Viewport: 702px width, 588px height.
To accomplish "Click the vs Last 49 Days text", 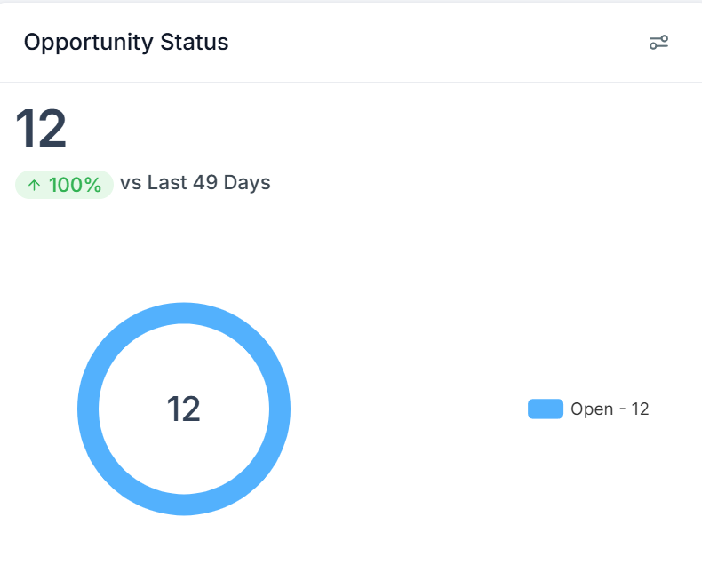I will (x=195, y=183).
